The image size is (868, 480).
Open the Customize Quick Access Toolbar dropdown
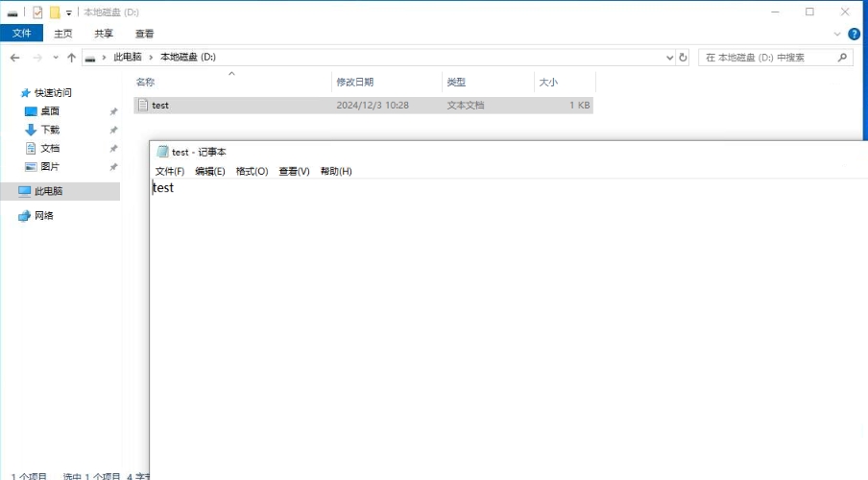click(x=69, y=12)
